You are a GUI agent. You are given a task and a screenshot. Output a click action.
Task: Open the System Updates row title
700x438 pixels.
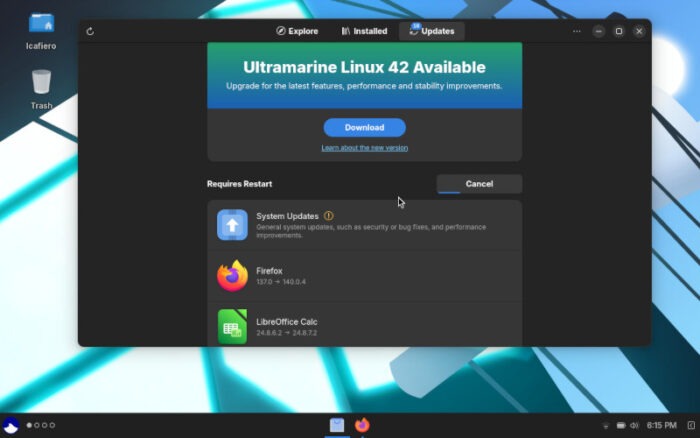pyautogui.click(x=287, y=216)
